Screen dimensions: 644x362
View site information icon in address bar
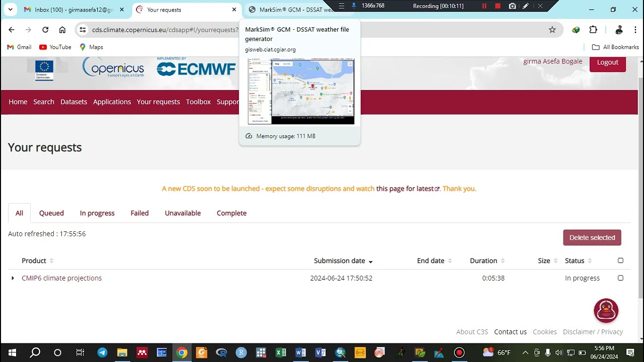(x=83, y=30)
